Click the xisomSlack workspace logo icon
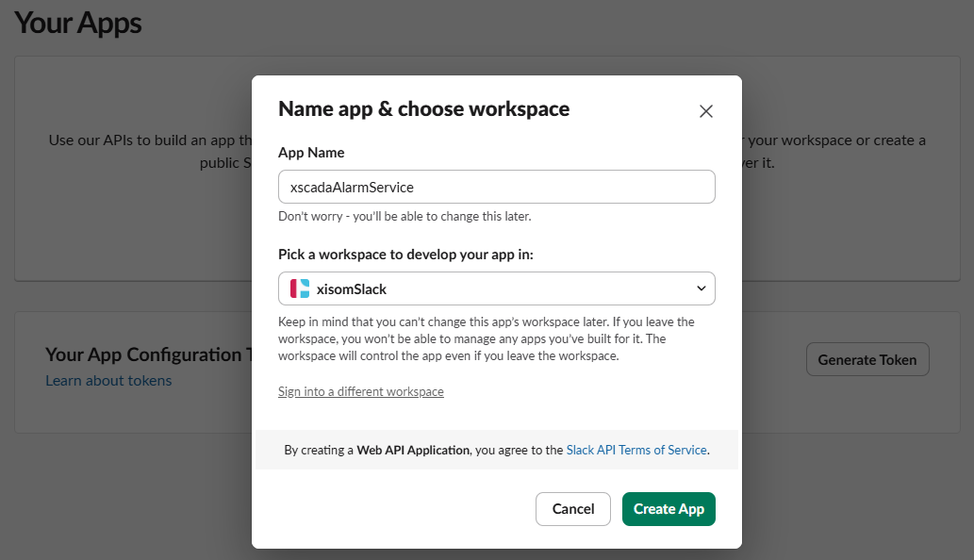This screenshot has width=974, height=560. point(300,288)
